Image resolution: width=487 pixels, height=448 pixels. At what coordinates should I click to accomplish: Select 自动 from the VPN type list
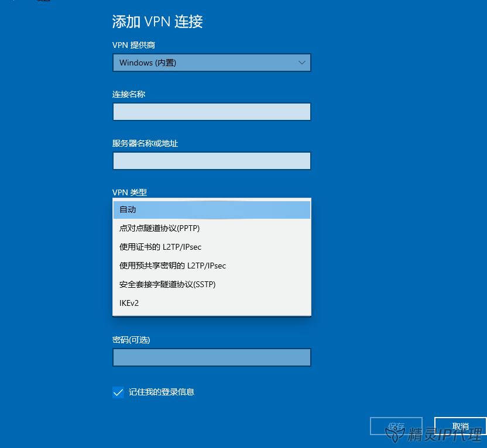(211, 209)
